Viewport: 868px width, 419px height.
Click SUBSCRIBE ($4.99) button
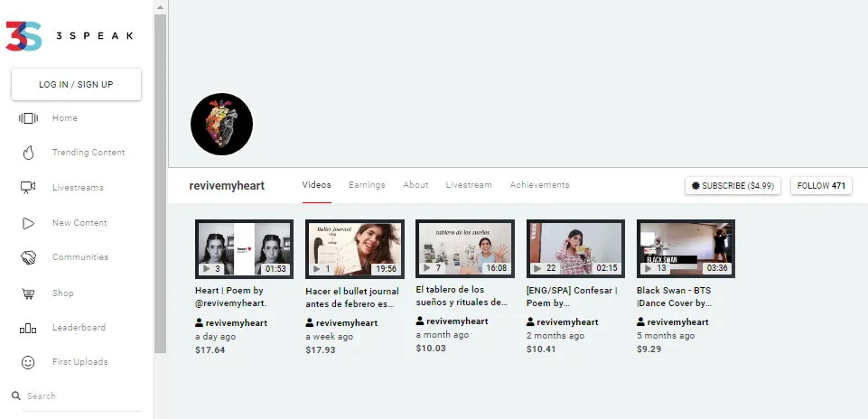pos(733,186)
